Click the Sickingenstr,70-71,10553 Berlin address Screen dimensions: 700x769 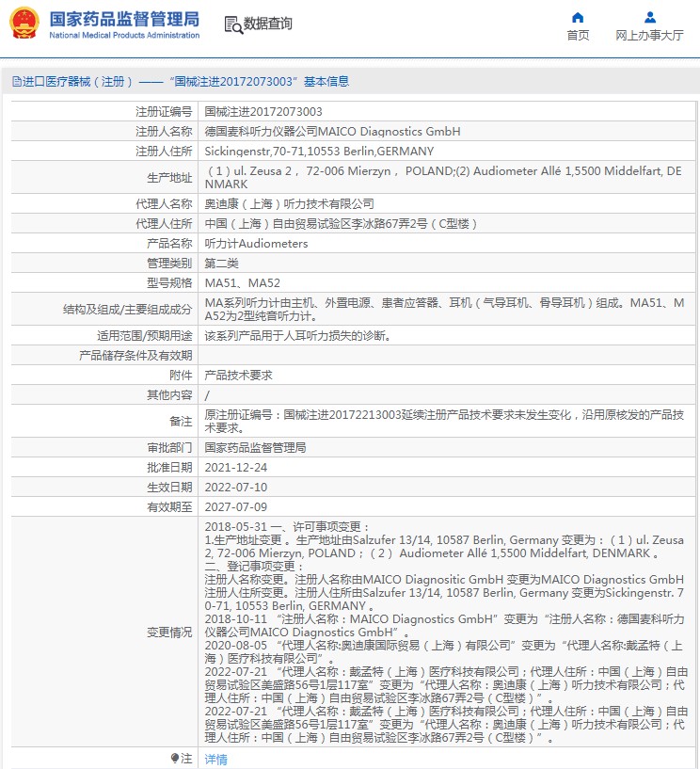click(319, 151)
